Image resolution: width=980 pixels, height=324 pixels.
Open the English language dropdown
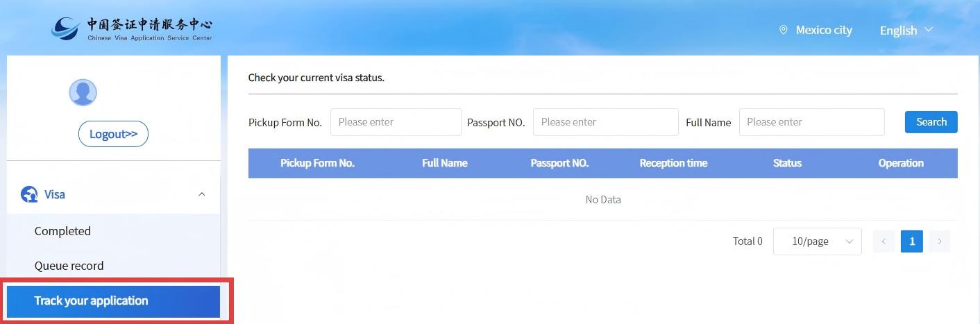pos(906,31)
